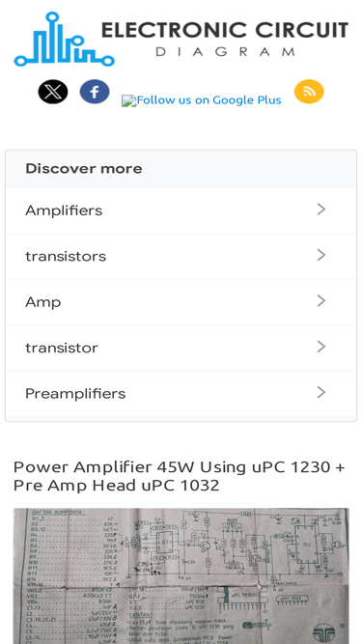This screenshot has height=644, width=362.
Task: Click the transistor row chevron
Action: tap(321, 347)
